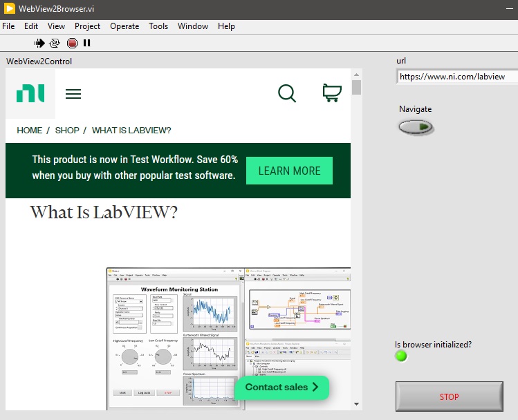Click the search magnifier icon
Viewport: 518px width, 420px height.
287,93
